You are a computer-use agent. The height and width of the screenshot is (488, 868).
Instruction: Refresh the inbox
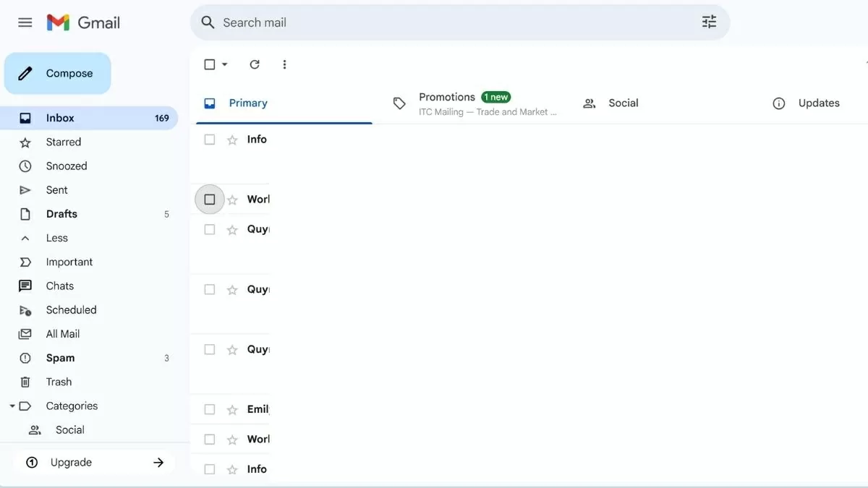[254, 64]
